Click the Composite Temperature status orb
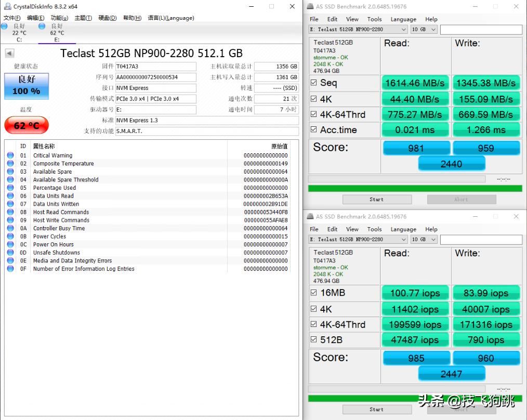 10,163
